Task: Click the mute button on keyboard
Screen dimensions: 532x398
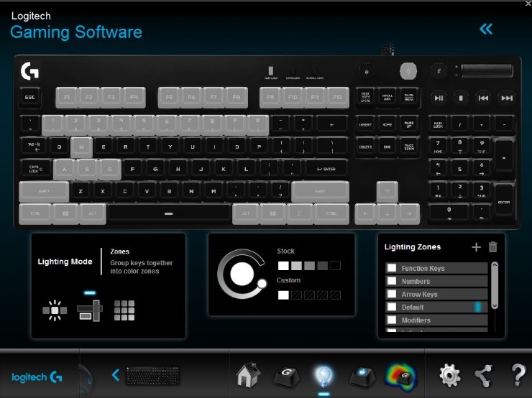Action: [x=439, y=72]
